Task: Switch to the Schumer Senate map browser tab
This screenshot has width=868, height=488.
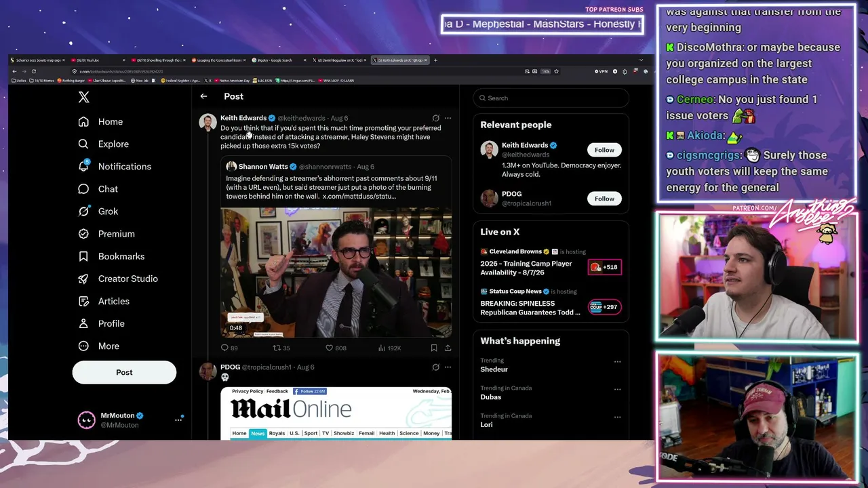Action: click(x=39, y=60)
